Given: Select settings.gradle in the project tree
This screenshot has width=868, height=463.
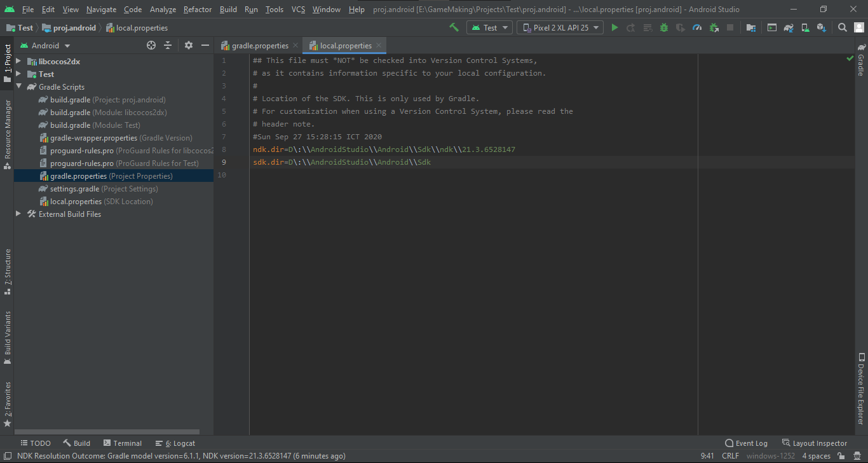Looking at the screenshot, I should point(74,189).
